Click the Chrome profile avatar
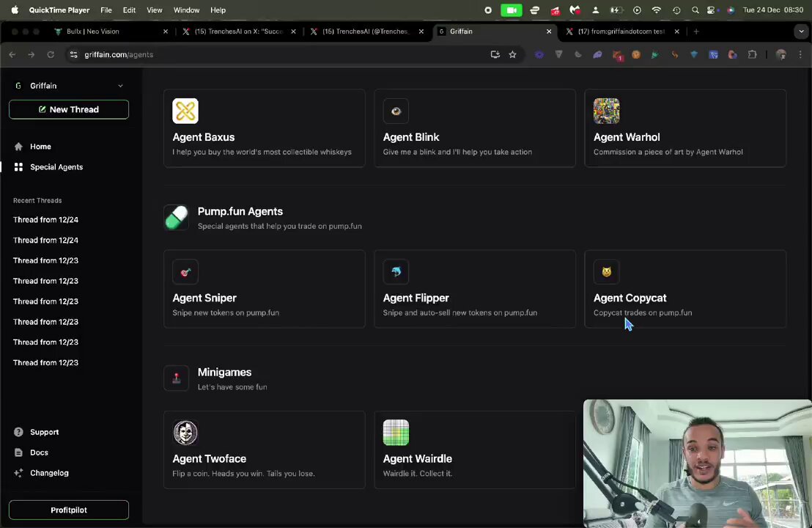This screenshot has height=528, width=812. 781,54
